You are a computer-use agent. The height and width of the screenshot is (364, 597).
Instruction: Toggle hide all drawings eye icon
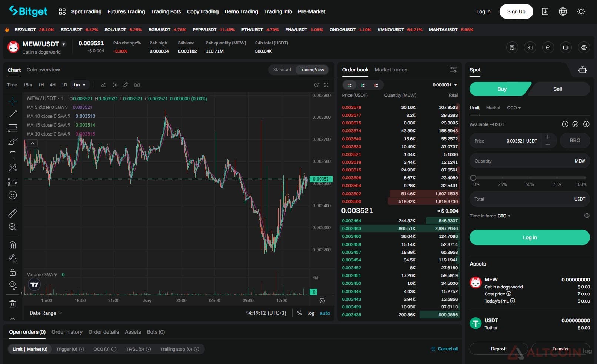click(13, 285)
